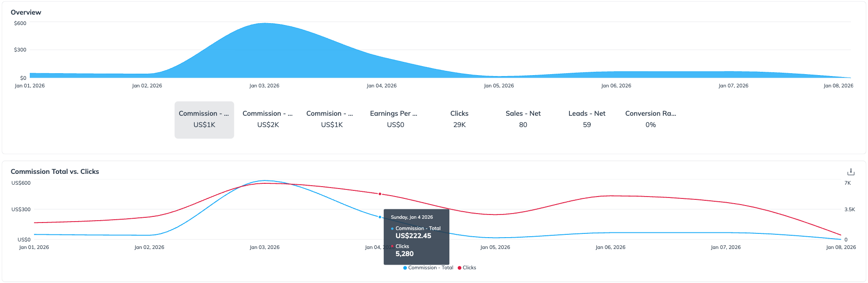
Task: Select the highlighted Commission tile showing US$1K
Action: point(204,120)
